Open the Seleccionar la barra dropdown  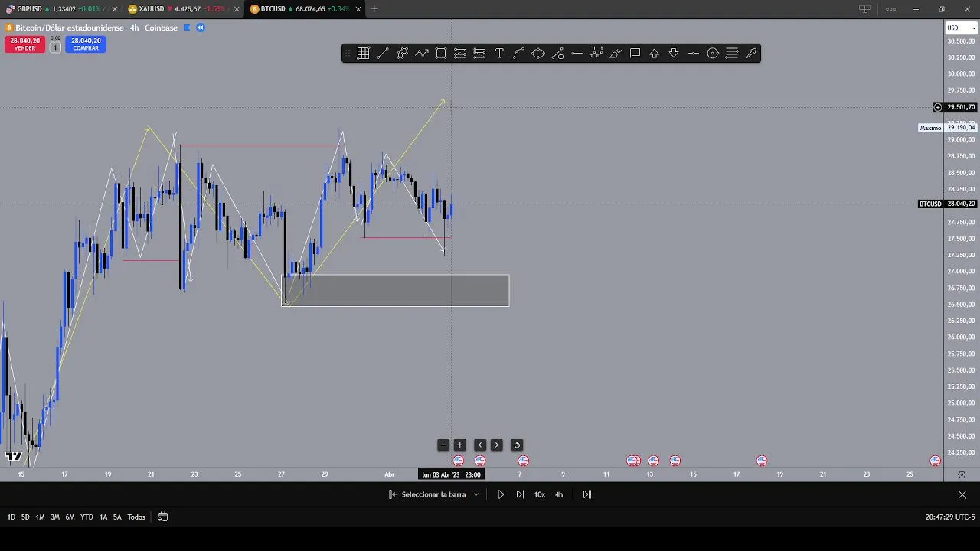click(x=434, y=494)
